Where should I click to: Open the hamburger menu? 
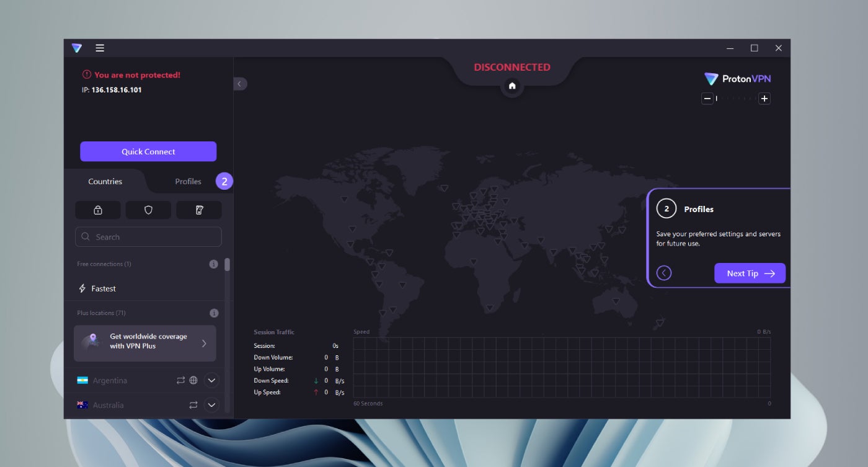pos(100,48)
